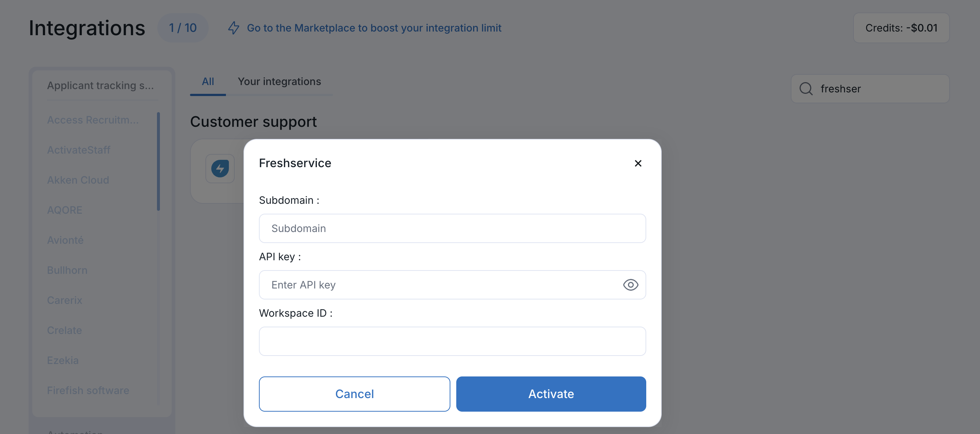980x434 pixels.
Task: Select Bullhorn in the sidebar
Action: click(67, 270)
